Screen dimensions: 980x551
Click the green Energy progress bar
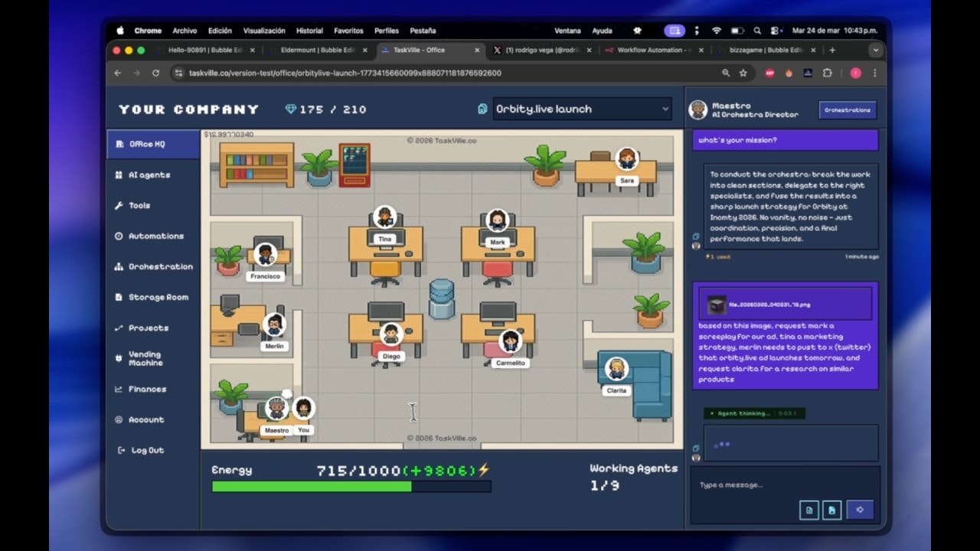(351, 486)
